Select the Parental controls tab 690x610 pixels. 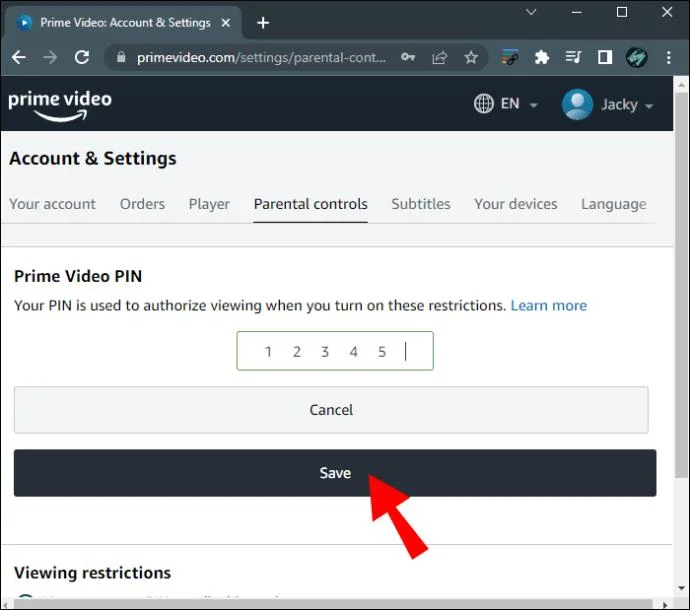tap(311, 204)
